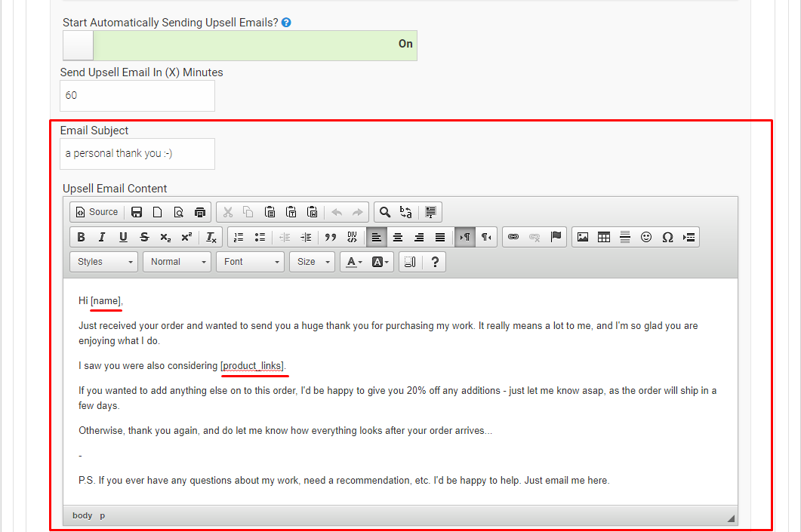Image resolution: width=801 pixels, height=532 pixels.
Task: Click Create Div Container icon
Action: pos(352,237)
